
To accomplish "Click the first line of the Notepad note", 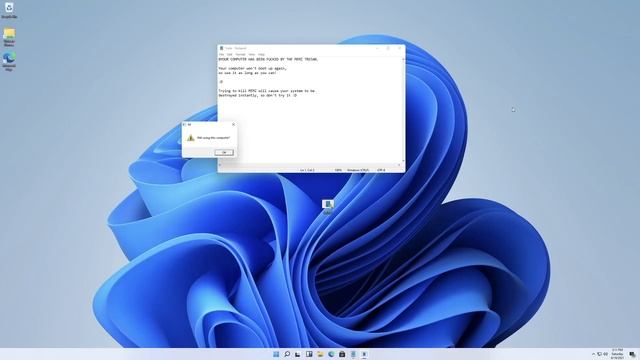I will point(268,59).
